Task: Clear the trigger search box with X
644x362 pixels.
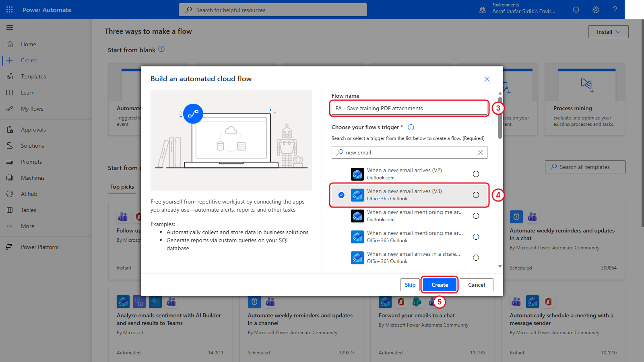Action: pyautogui.click(x=480, y=152)
